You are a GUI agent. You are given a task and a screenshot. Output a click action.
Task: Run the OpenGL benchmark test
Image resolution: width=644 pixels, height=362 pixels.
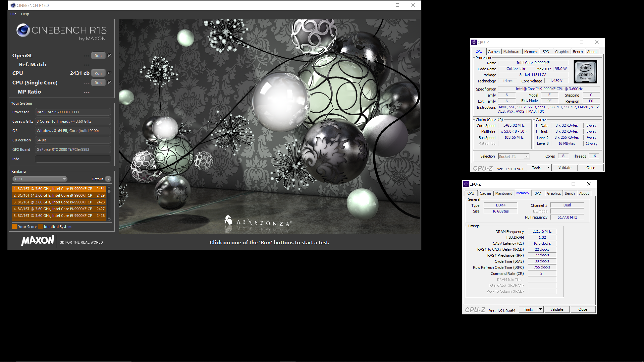98,55
